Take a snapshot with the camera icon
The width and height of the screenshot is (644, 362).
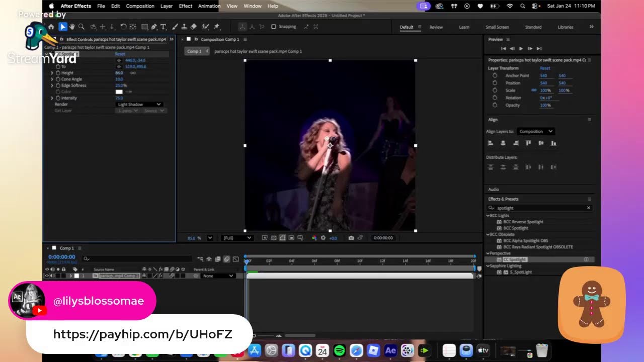pos(351,238)
